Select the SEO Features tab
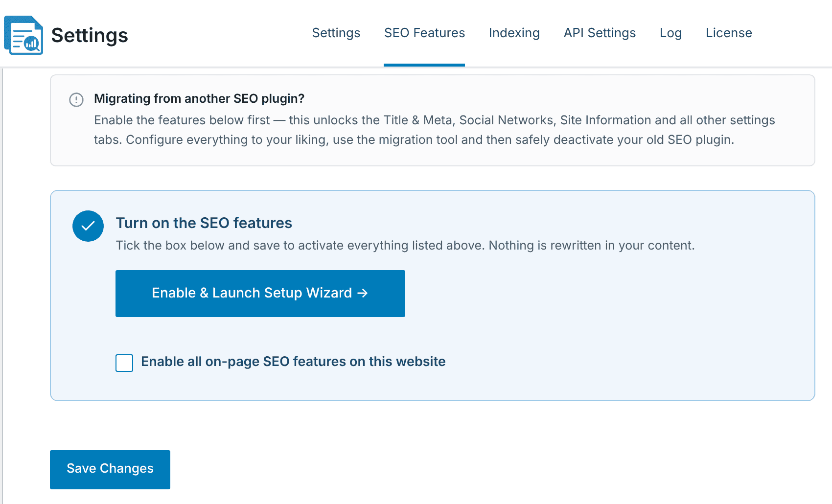Image resolution: width=832 pixels, height=504 pixels. point(424,33)
